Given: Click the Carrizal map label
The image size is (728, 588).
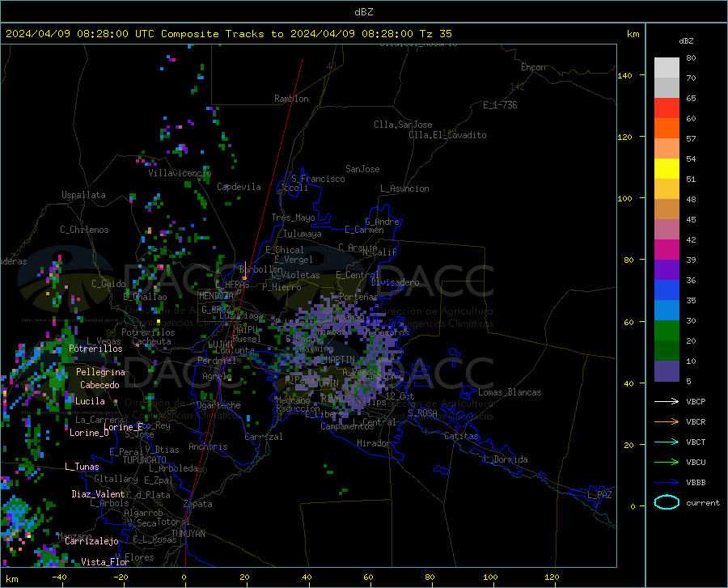Looking at the screenshot, I should (264, 437).
